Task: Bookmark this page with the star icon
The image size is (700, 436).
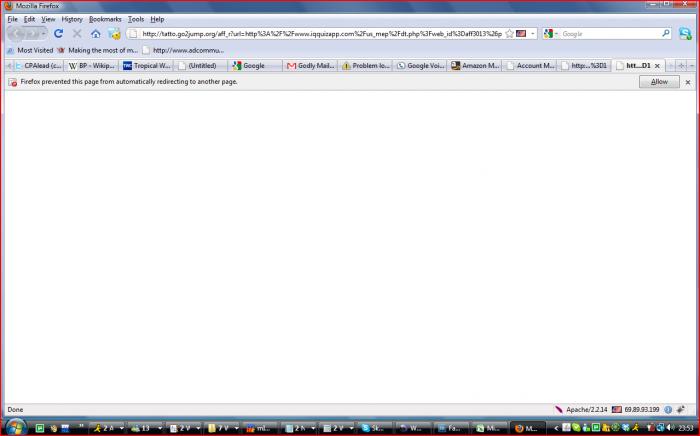Action: (509, 33)
